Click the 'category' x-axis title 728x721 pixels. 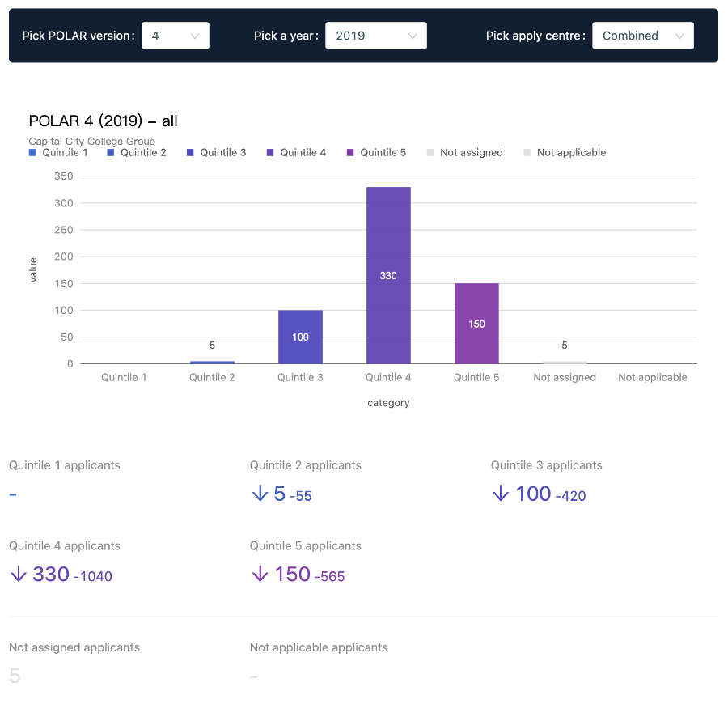388,403
